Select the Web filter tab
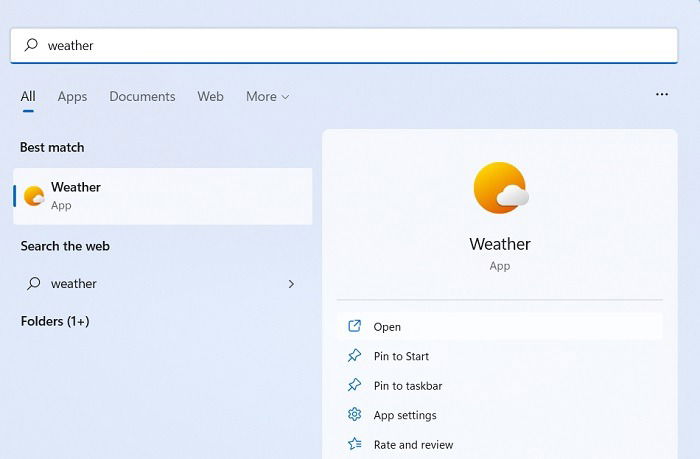 [x=210, y=96]
